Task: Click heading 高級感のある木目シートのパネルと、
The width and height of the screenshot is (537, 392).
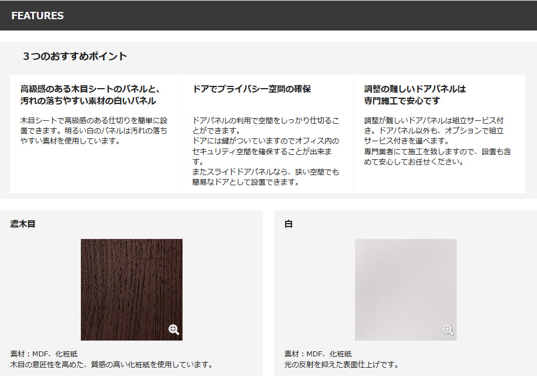Action: tap(90, 89)
